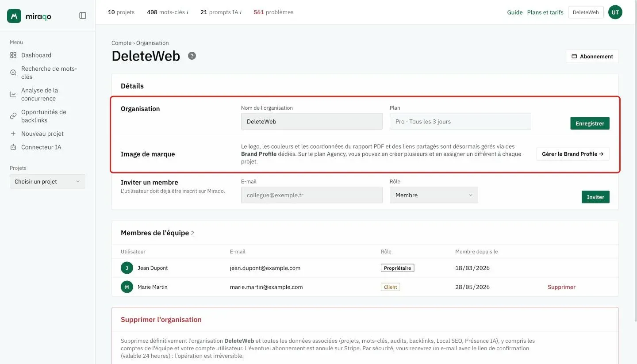Viewport: 637px width, 364px height.
Task: Click the Compte breadcrumb link
Action: 122,43
